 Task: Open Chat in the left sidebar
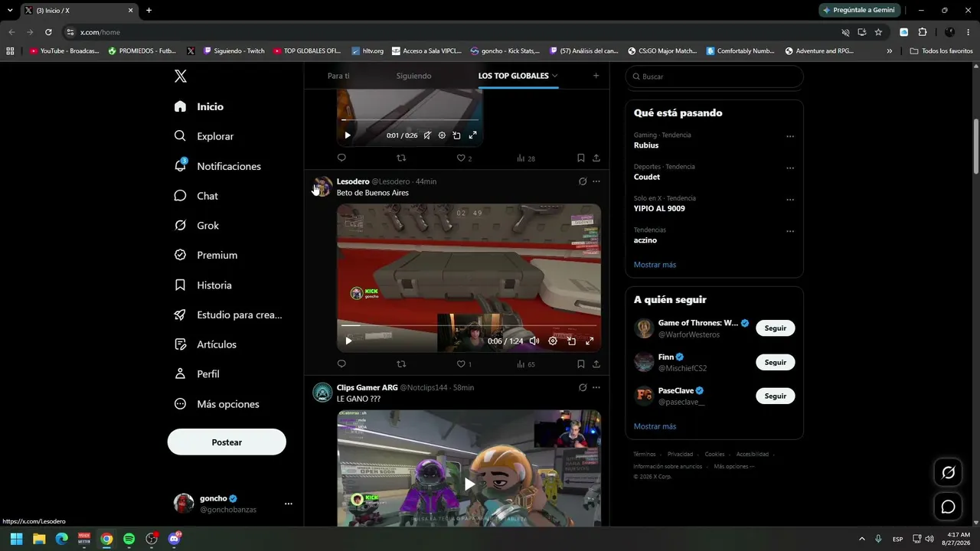click(196, 196)
